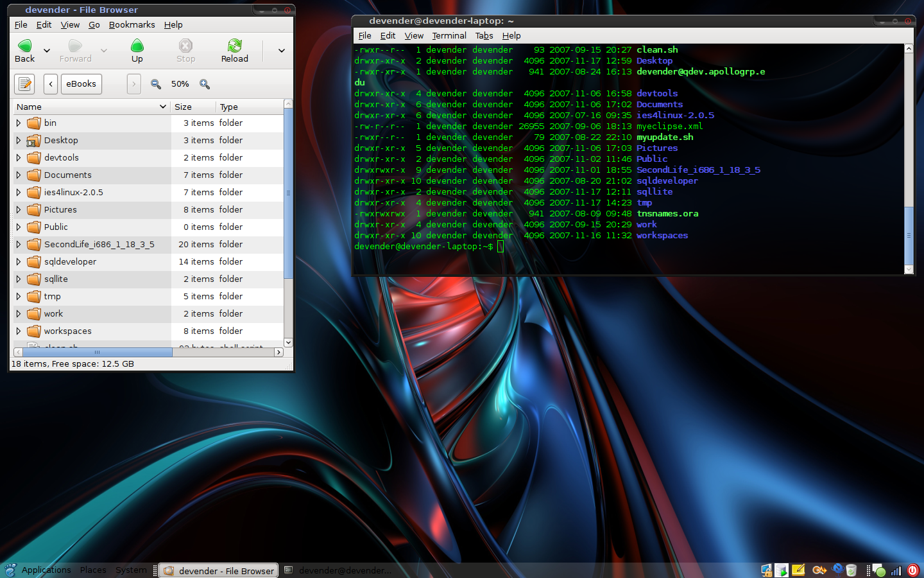Open the yellow sticky notes applet
Viewport: 924px width, 578px height.
tap(798, 570)
